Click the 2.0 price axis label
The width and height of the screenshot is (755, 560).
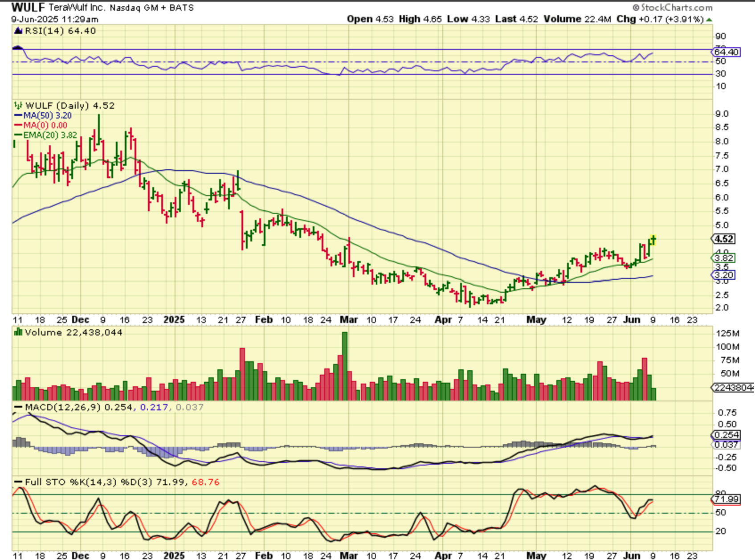click(x=722, y=308)
